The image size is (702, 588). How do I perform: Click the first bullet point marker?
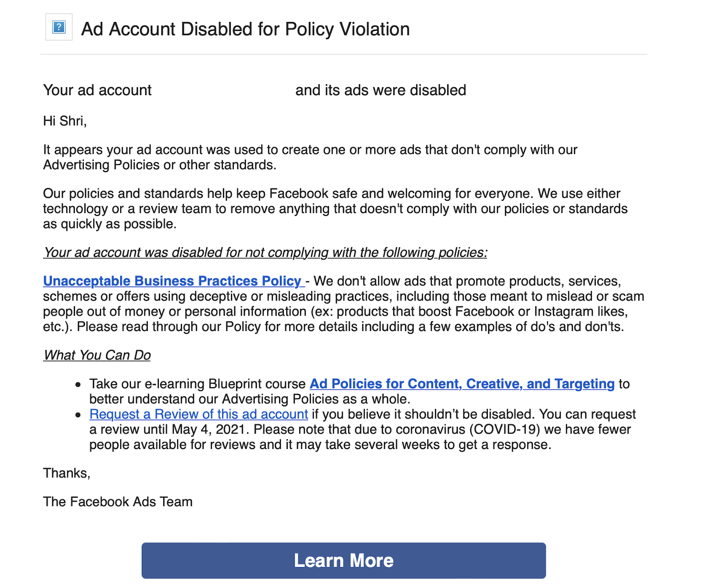pos(78,385)
